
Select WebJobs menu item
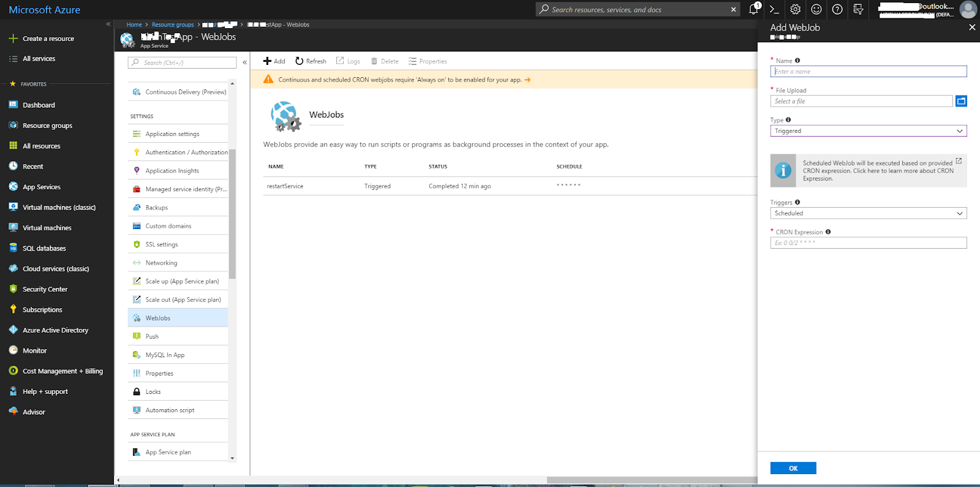pyautogui.click(x=178, y=318)
